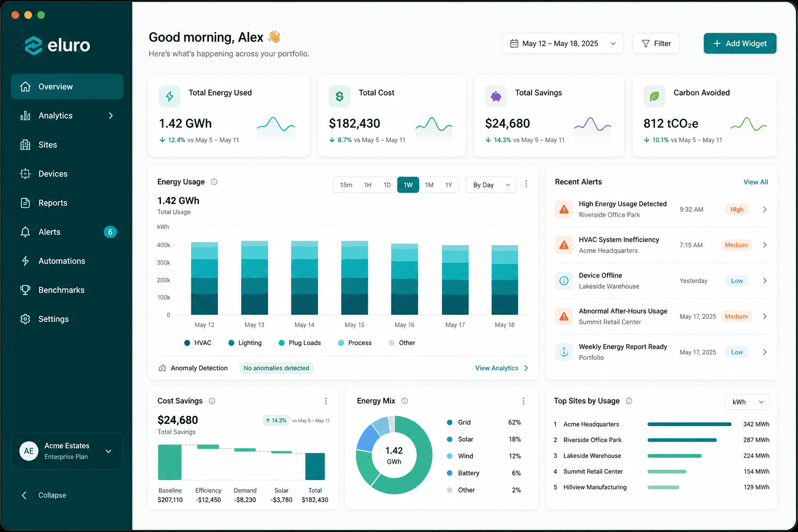Click the Total Cost dollar icon
The width and height of the screenshot is (798, 532).
[x=339, y=96]
